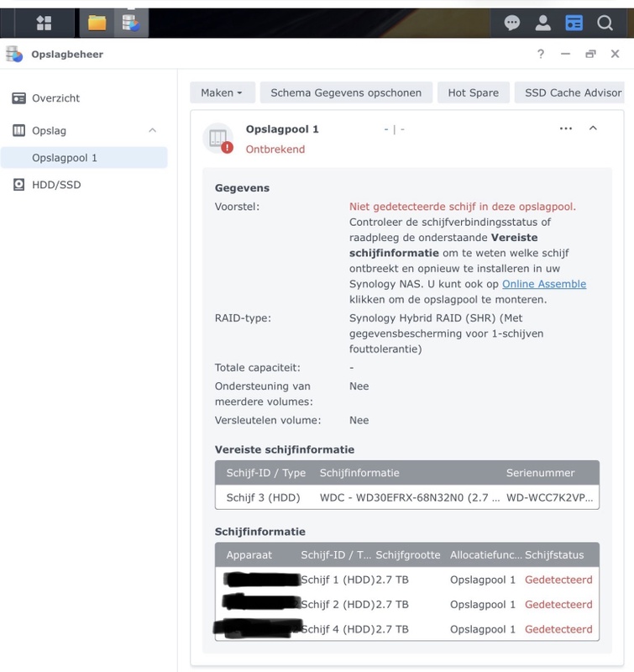This screenshot has height=672, width=634.
Task: Click the Ontbrekend status text
Action: click(275, 150)
